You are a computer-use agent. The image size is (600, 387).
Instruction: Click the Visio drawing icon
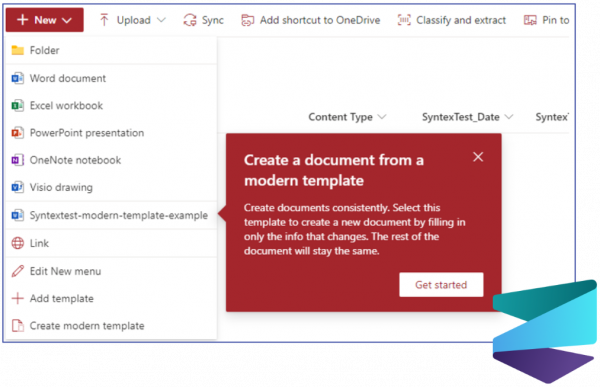(18, 187)
